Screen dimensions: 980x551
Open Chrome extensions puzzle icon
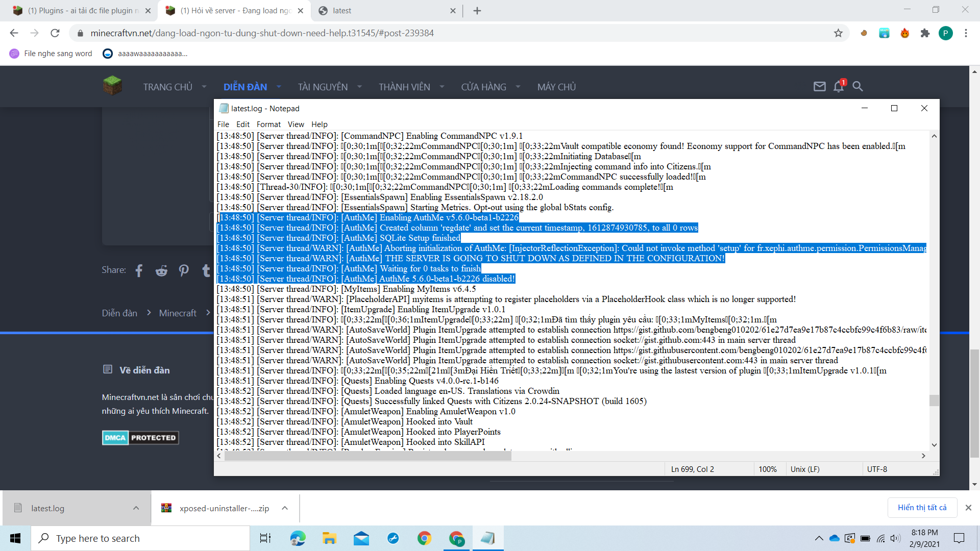925,33
